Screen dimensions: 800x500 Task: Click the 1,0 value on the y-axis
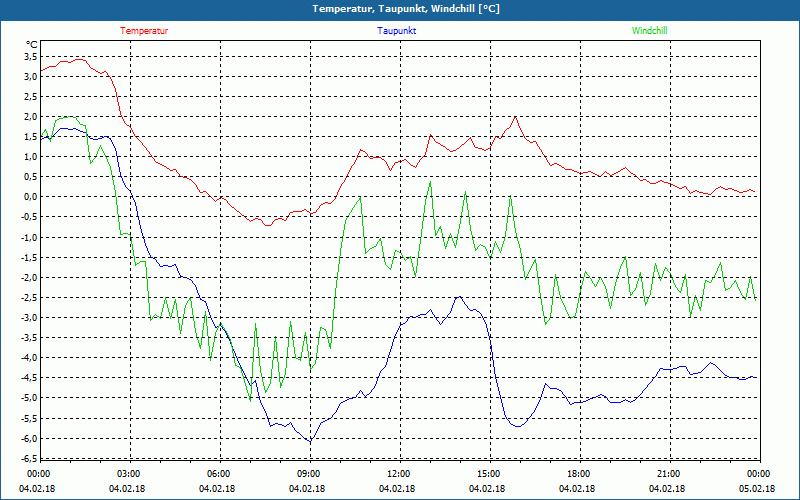(31, 157)
